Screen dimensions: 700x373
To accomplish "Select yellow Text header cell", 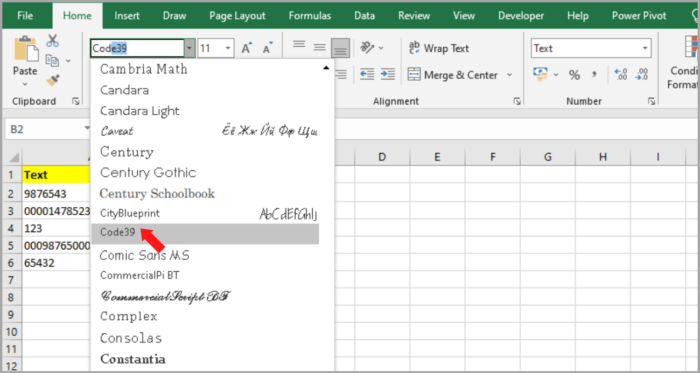I will (x=57, y=175).
